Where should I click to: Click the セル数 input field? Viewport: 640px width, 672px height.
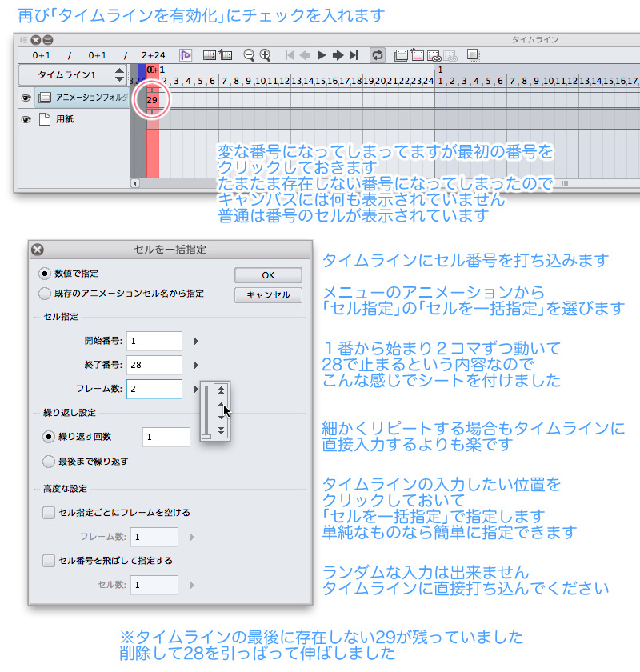pyautogui.click(x=154, y=585)
